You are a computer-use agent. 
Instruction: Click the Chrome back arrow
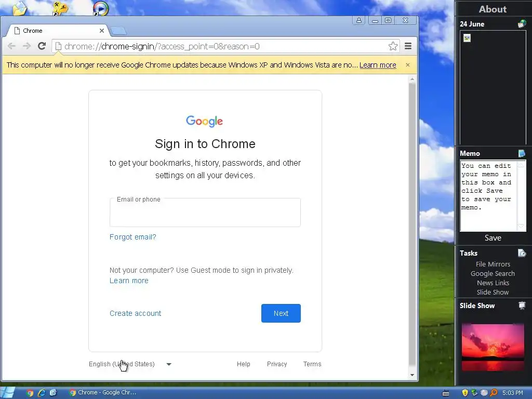tap(11, 46)
